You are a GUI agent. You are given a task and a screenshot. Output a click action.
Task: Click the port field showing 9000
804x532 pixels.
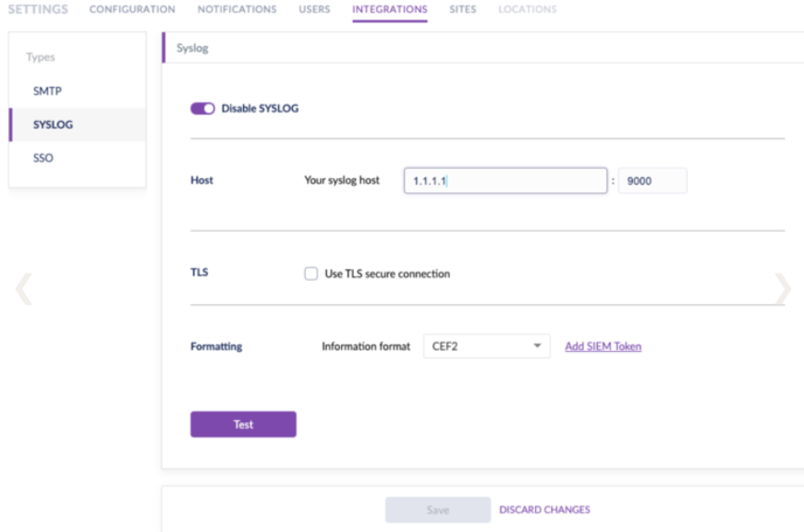652,181
